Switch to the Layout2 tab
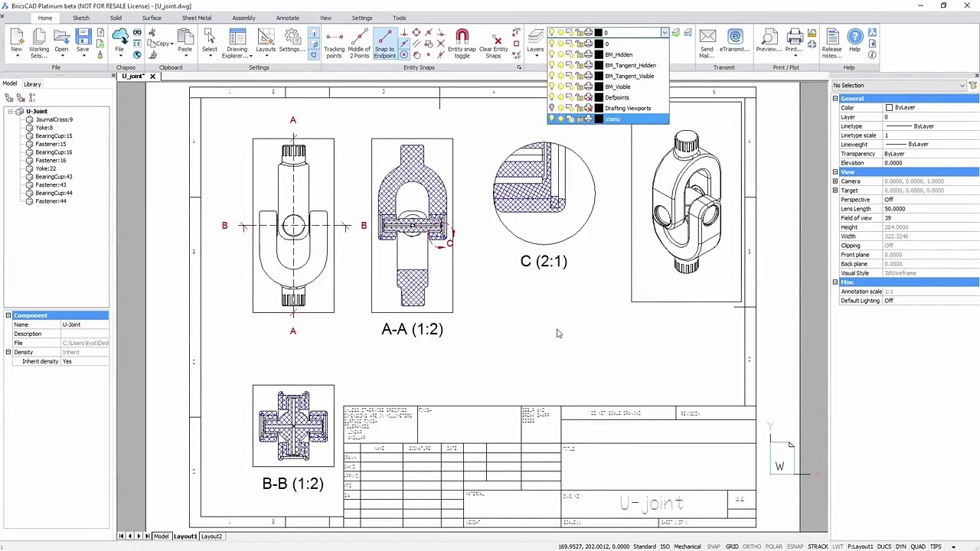The width and height of the screenshot is (980, 551). pyautogui.click(x=211, y=536)
